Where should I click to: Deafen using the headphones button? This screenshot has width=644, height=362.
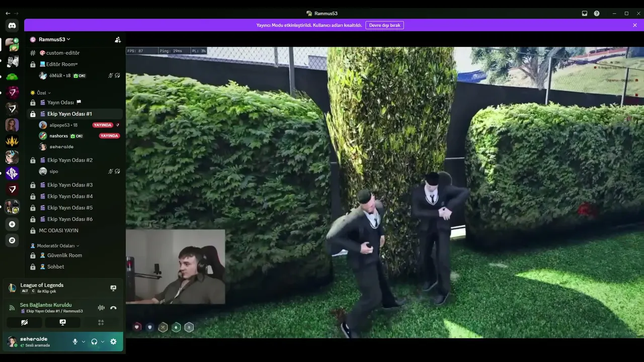[x=94, y=342]
